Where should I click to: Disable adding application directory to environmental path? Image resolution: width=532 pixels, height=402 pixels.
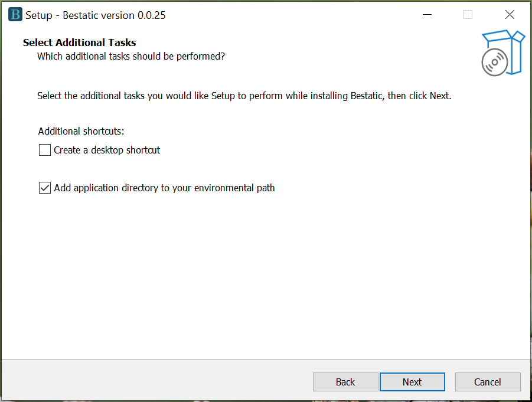44,188
